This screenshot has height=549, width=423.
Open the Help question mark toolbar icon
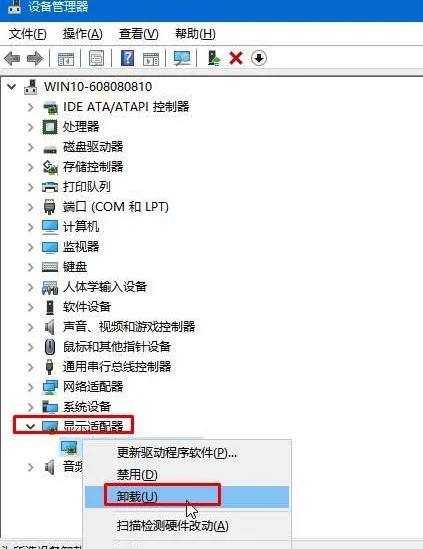pos(127,58)
